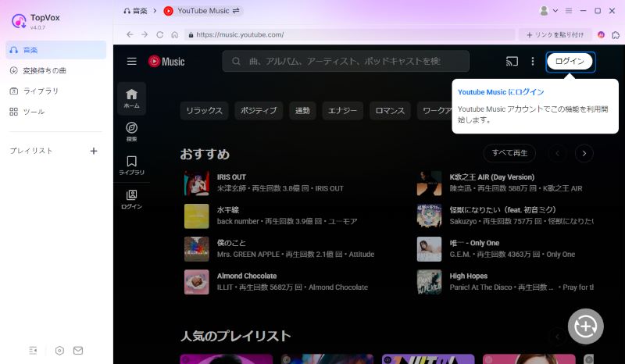Open back number artist link

click(238, 221)
